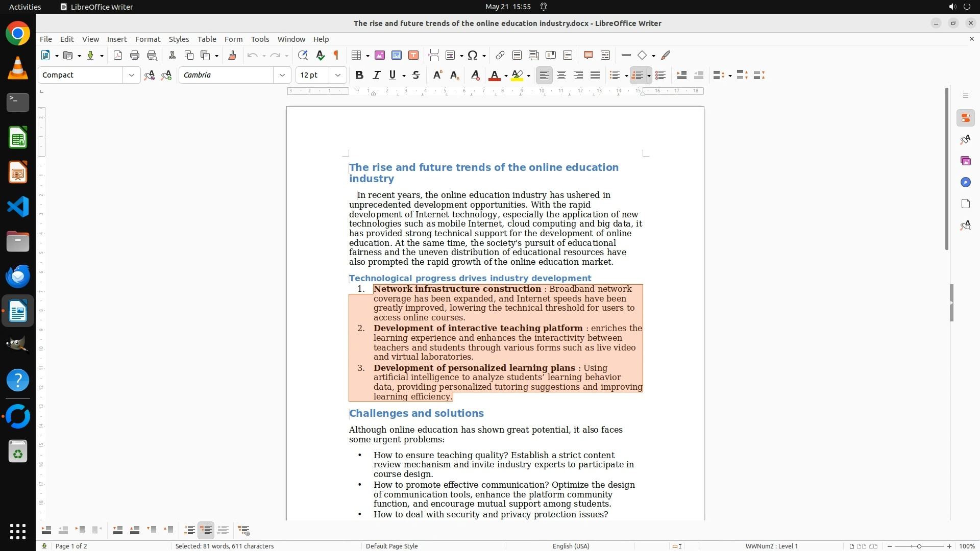Viewport: 980px width, 551px height.
Task: Open LibreOffice Calc from the dock
Action: point(18,138)
